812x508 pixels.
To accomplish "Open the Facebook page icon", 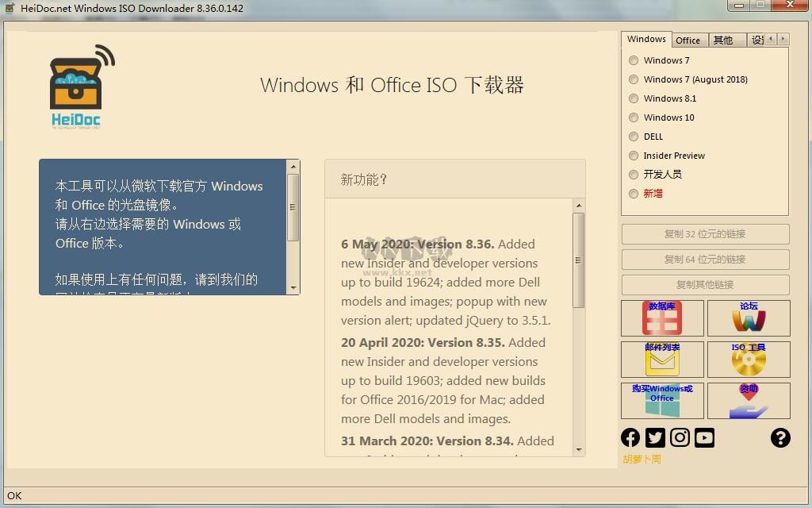I will click(x=630, y=438).
